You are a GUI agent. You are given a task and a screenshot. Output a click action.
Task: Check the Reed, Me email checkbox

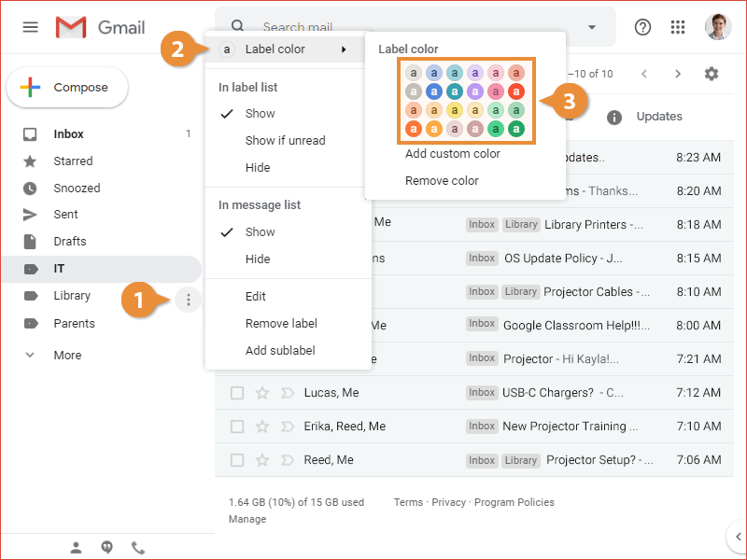tap(237, 460)
